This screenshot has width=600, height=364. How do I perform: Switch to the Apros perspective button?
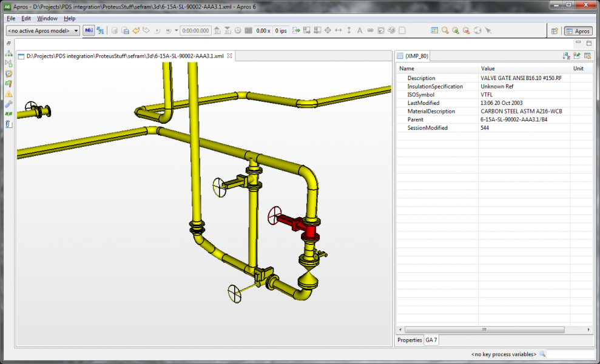[578, 31]
